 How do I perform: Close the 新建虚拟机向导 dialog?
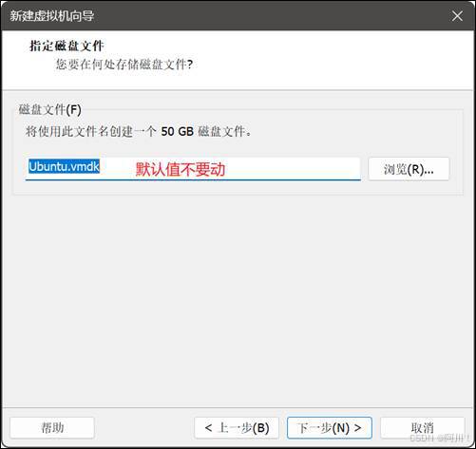coord(457,16)
